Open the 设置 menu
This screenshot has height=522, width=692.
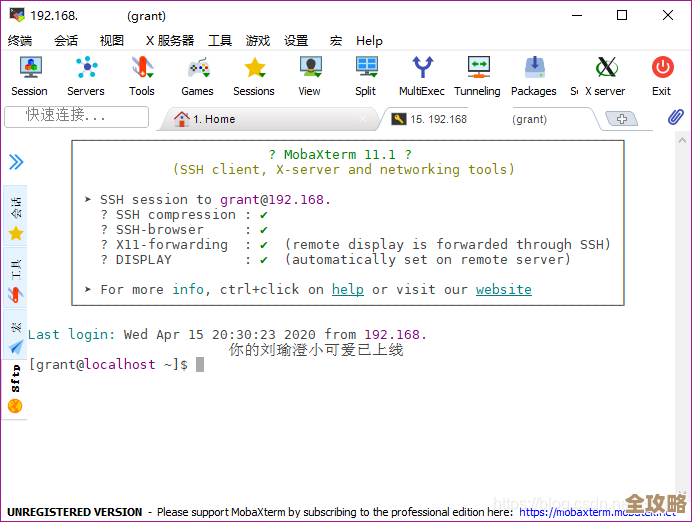(296, 41)
